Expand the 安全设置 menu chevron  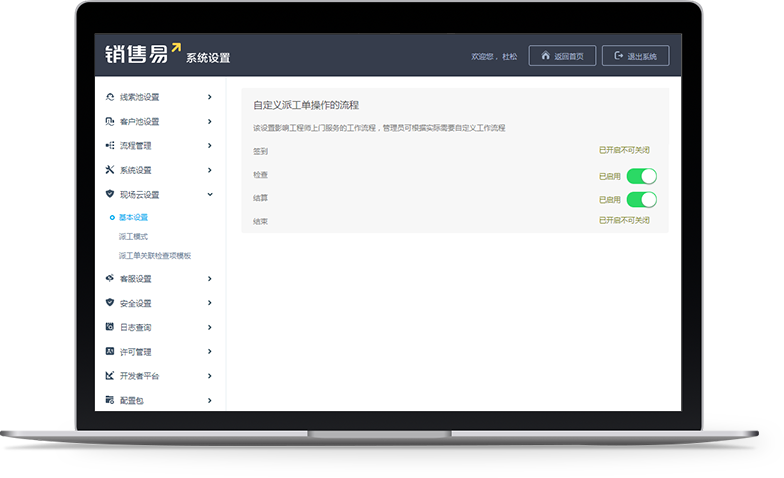pyautogui.click(x=209, y=303)
